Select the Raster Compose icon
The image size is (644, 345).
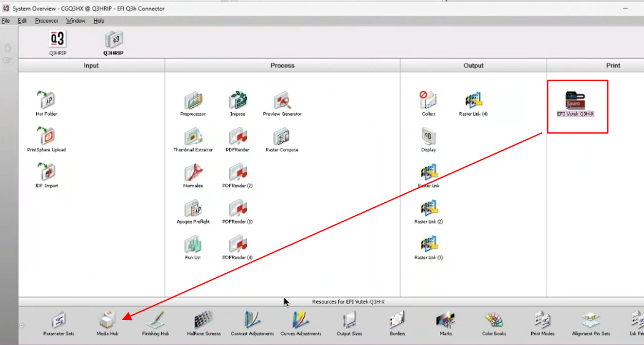[x=282, y=136]
